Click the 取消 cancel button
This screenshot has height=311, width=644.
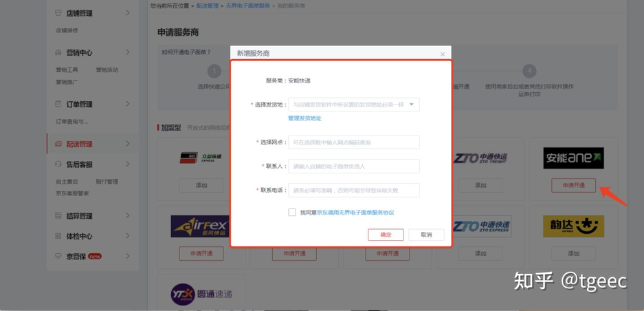coord(426,235)
